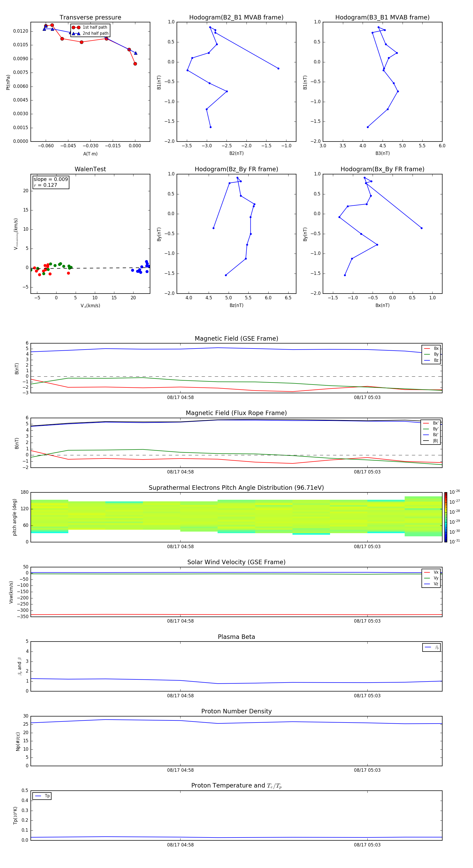Click the "2nd half path" legend entry
Viewport: 473px width, 868px height.
[90, 33]
